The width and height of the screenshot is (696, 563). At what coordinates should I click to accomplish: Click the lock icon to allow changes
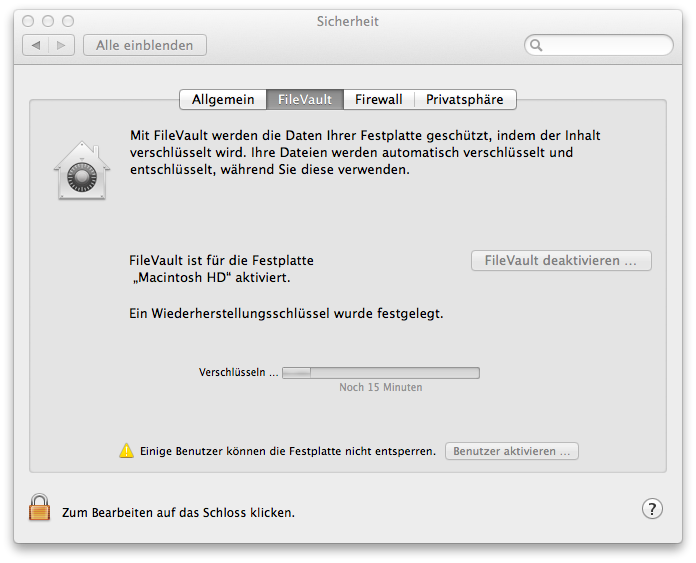coord(39,508)
